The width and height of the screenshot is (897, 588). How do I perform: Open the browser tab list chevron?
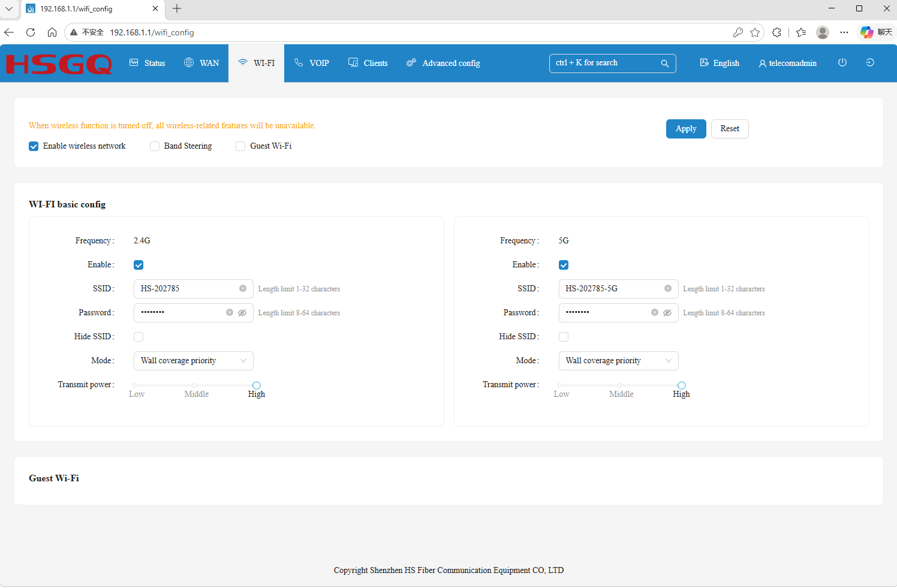tap(9, 8)
